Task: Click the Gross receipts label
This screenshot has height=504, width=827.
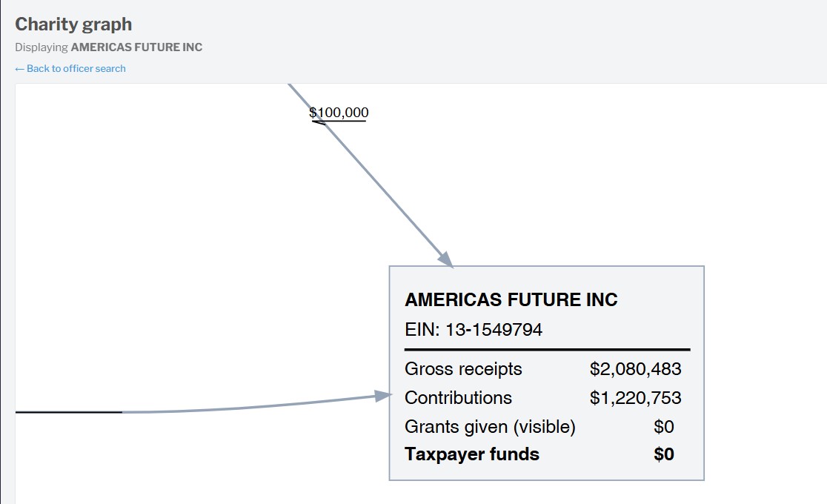Action: 463,369
